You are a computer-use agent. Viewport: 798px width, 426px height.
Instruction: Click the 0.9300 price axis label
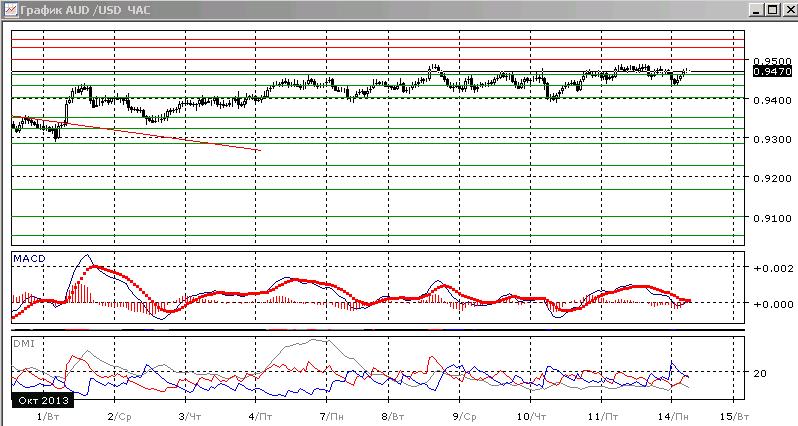point(772,139)
